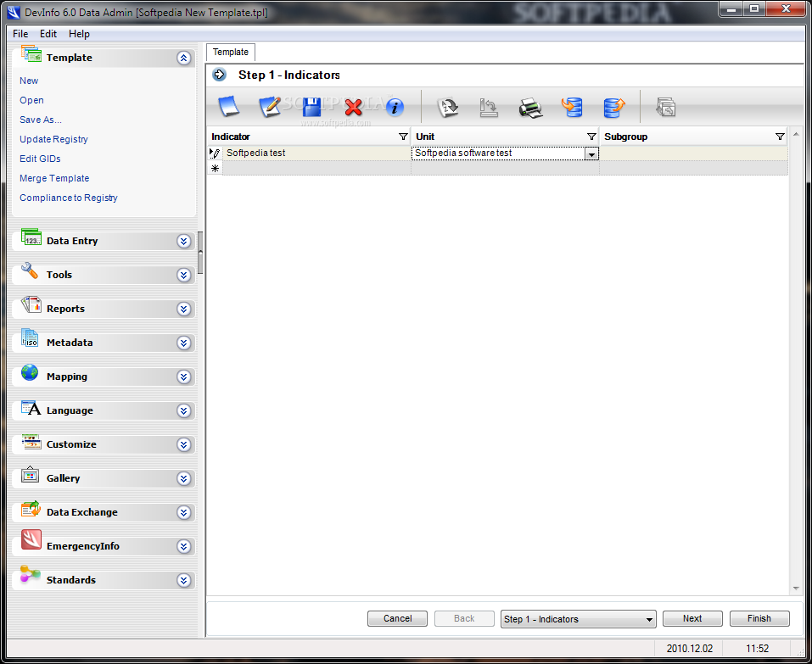Click the Softpedia test indicator cell
The height and width of the screenshot is (664, 812).
click(316, 153)
